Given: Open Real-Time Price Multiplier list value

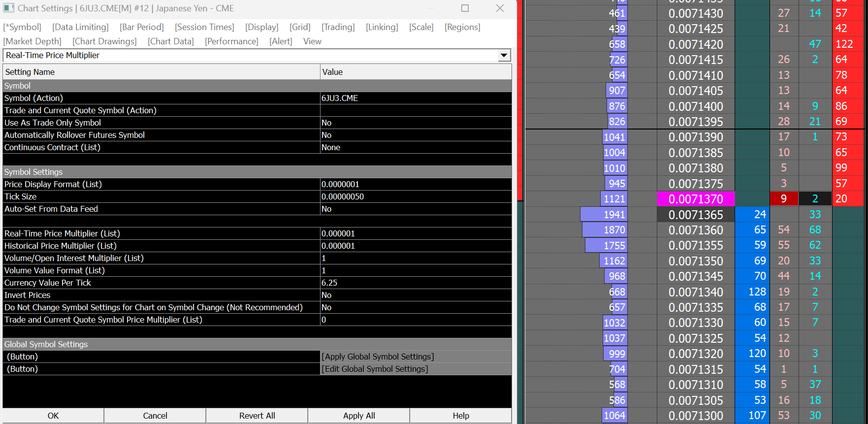Looking at the screenshot, I should tap(416, 233).
